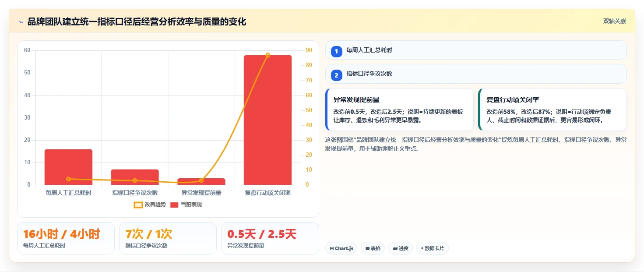The width and height of the screenshot is (644, 272).
Task: Click the trend line point at the top peak
Action: pos(267,55)
